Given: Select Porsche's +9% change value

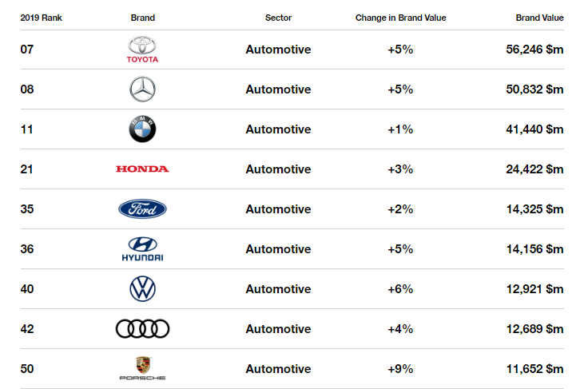Looking at the screenshot, I should (x=400, y=369).
